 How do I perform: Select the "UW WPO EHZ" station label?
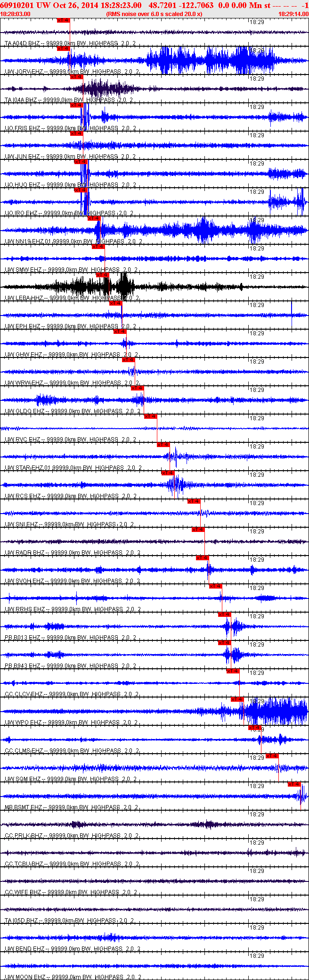coord(23,723)
